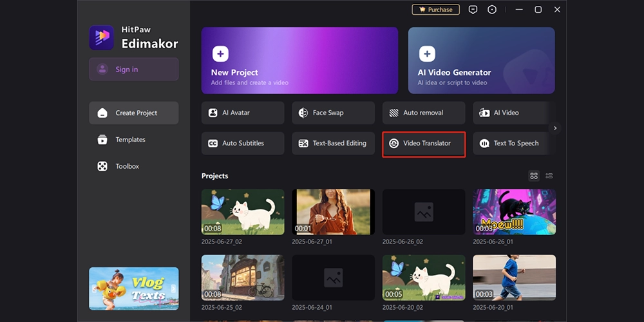Click the 2025-06-27_02 project name
644x322 pixels.
(222, 241)
